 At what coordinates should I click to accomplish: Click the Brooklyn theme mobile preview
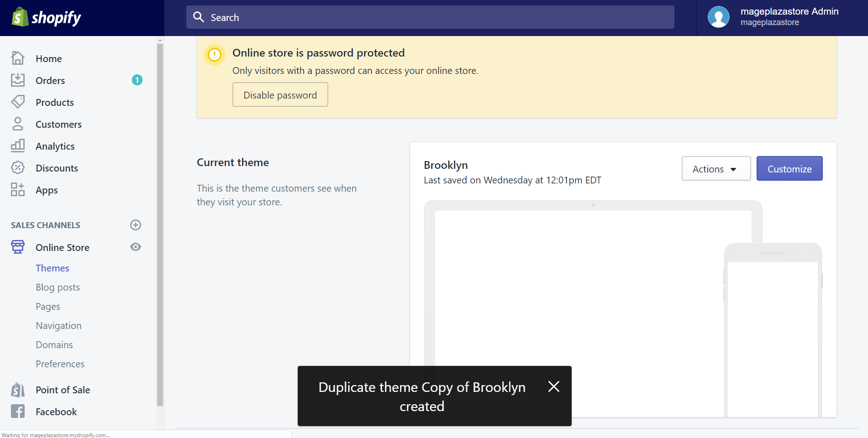773,331
